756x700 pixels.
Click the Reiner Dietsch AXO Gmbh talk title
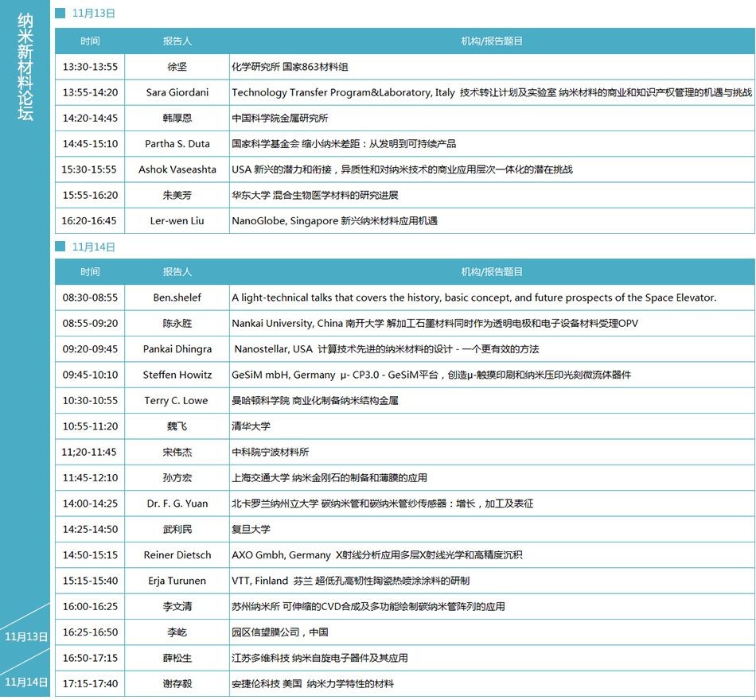click(376, 555)
